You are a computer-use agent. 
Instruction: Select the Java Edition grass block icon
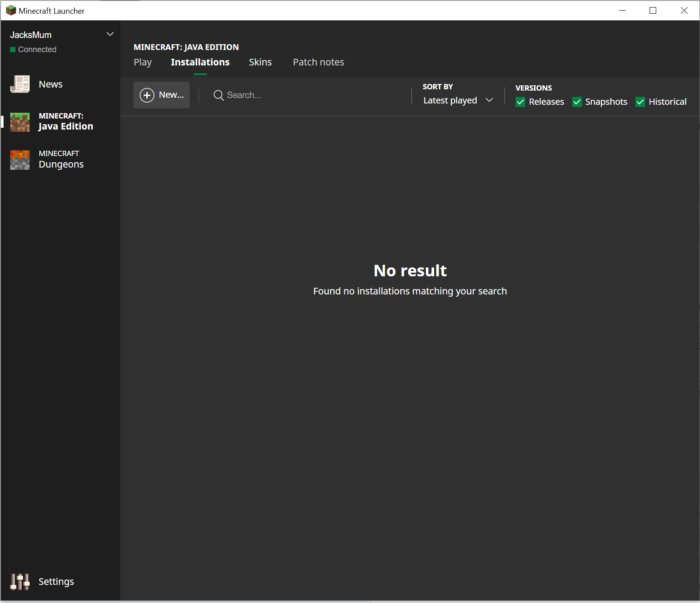[x=20, y=122]
